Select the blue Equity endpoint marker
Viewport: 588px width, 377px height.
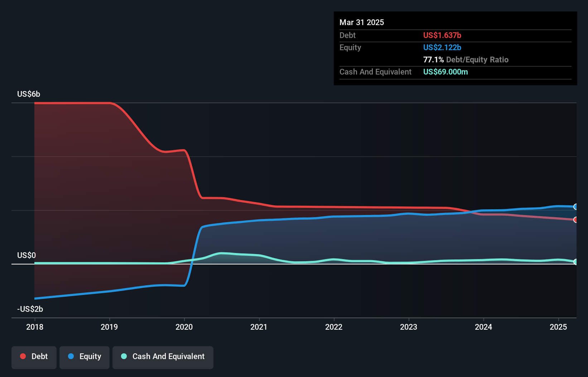click(576, 207)
